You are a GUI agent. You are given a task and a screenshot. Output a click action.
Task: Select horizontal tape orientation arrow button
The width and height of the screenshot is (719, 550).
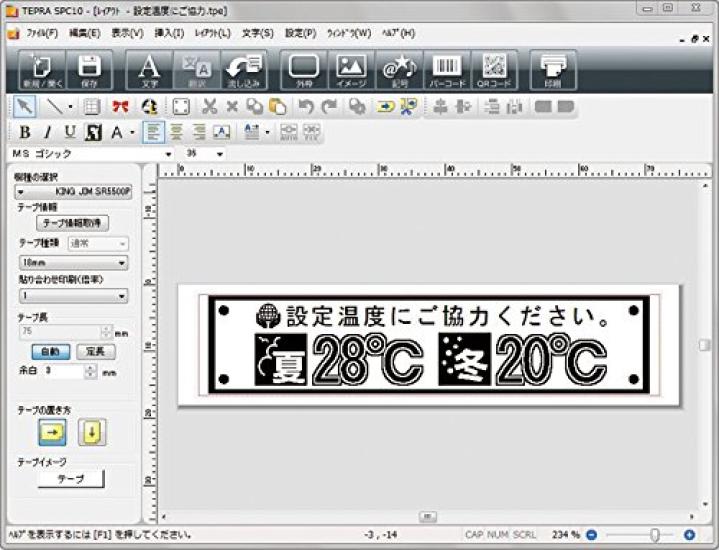pyautogui.click(x=52, y=432)
